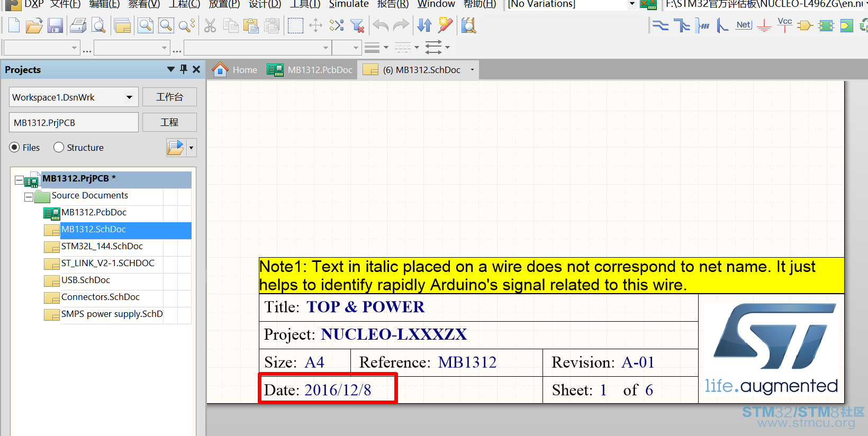Activate the rubber stamp paste tool
The width and height of the screenshot is (868, 436).
tap(272, 25)
